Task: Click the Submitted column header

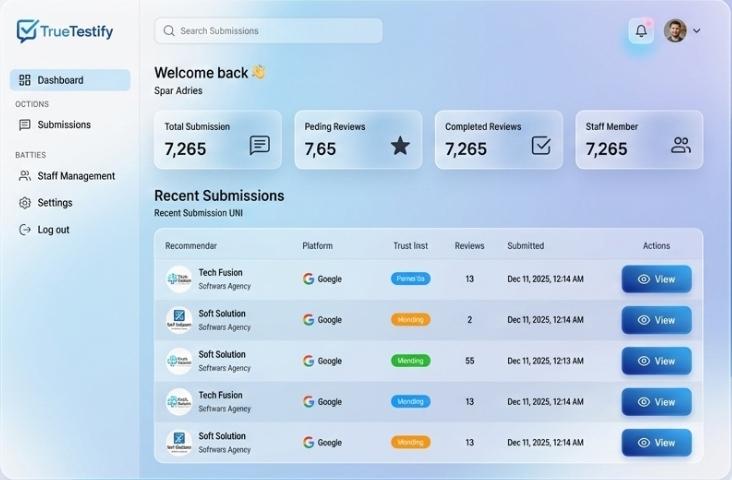Action: (x=526, y=246)
